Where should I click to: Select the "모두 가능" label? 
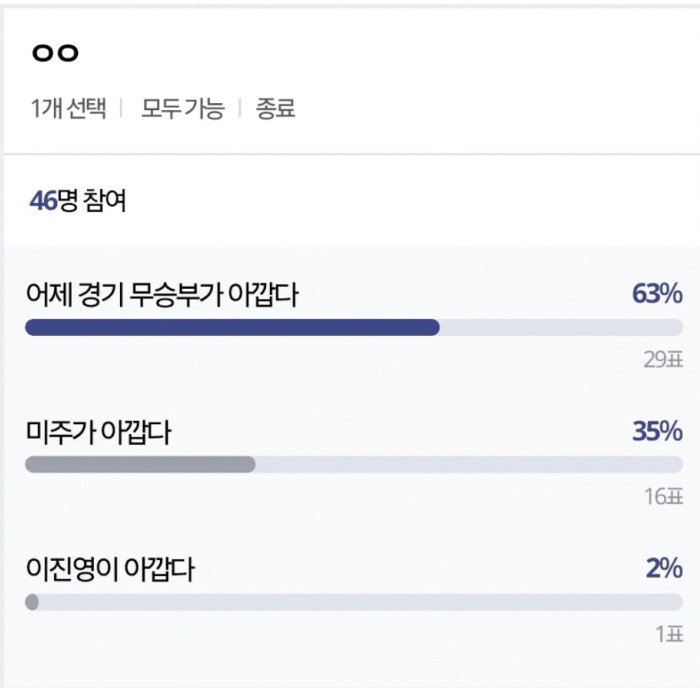pos(182,109)
